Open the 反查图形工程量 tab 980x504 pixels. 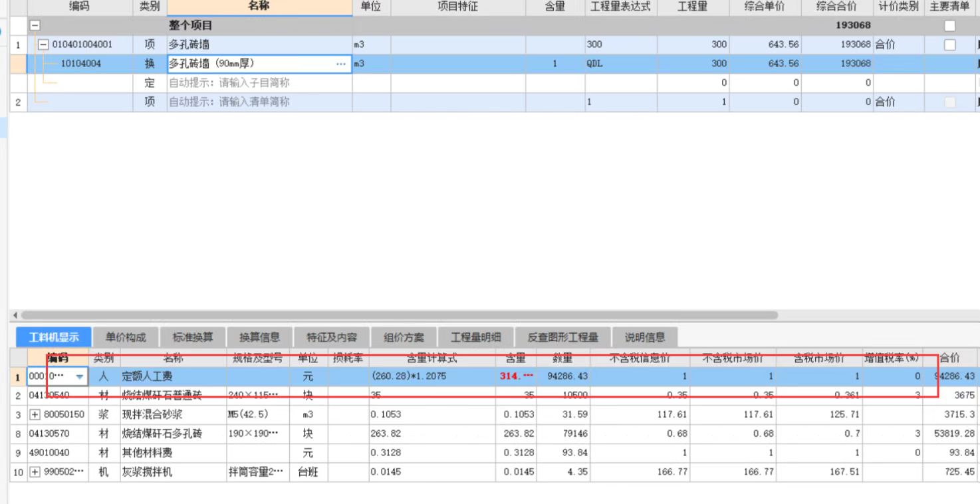point(563,337)
